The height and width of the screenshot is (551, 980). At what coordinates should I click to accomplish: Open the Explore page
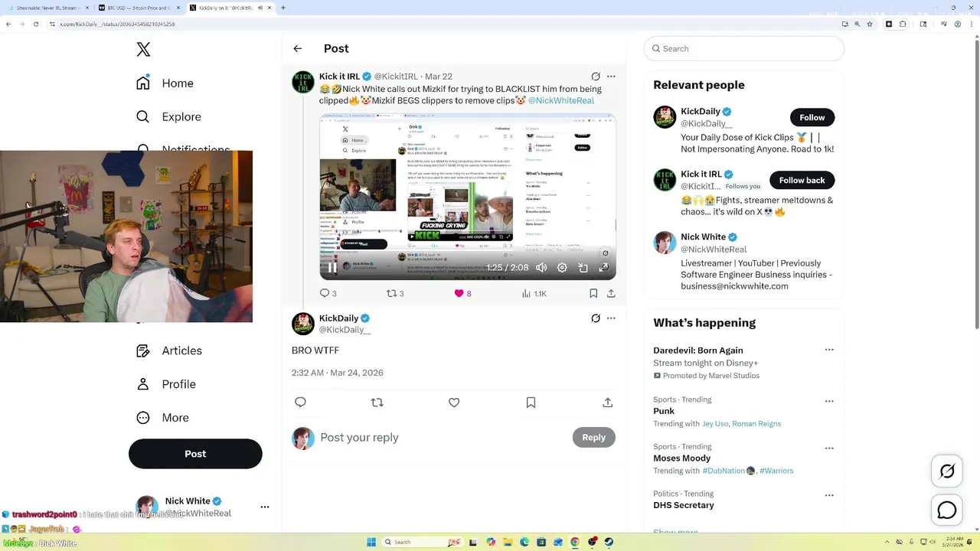pos(168,117)
